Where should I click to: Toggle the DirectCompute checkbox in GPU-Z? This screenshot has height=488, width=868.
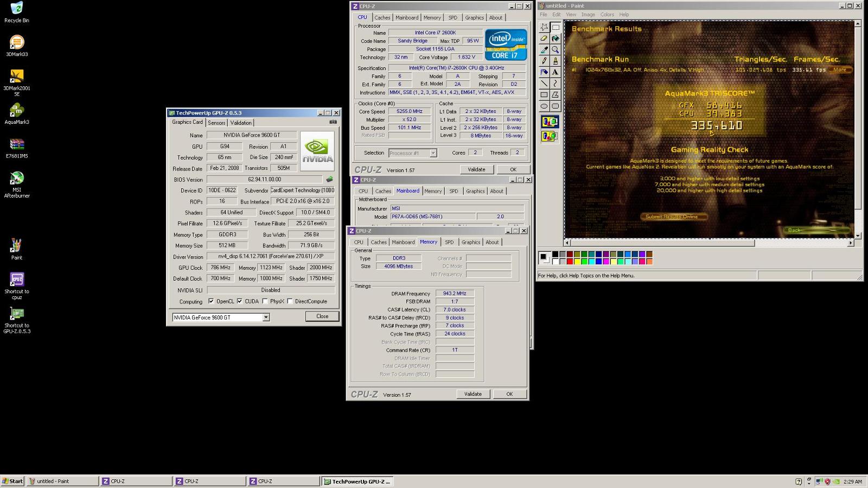pos(290,301)
